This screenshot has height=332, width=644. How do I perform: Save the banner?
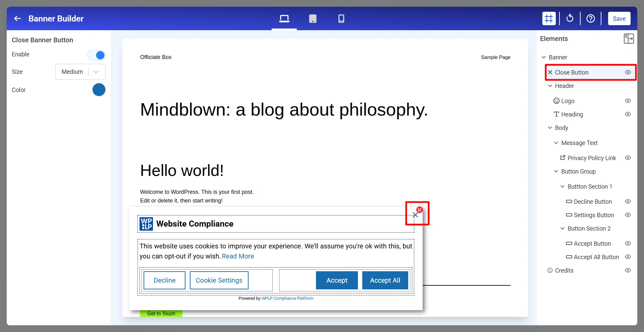coord(619,18)
